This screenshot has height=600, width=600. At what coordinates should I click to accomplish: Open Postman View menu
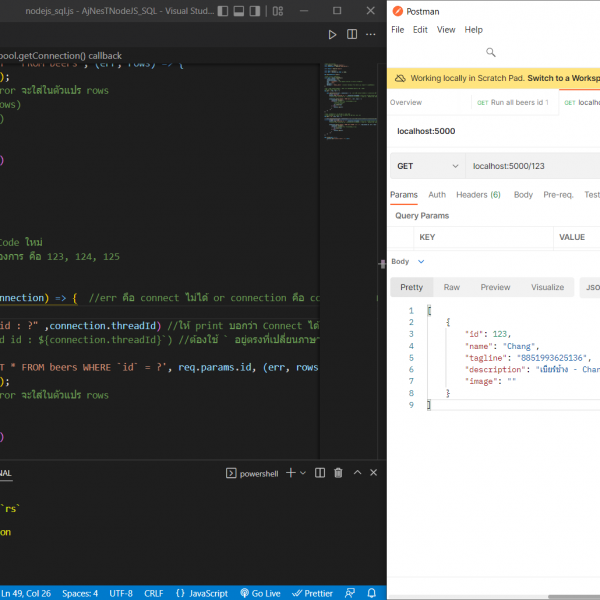[x=446, y=30]
